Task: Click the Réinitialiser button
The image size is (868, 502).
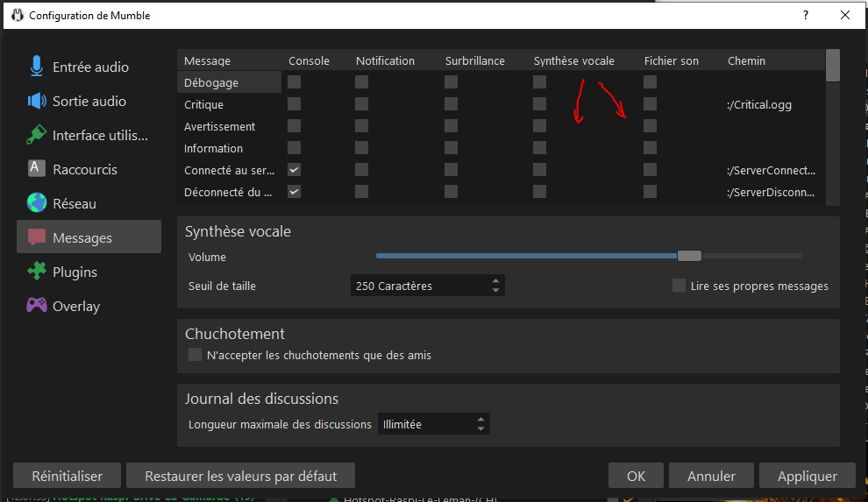Action: tap(67, 476)
